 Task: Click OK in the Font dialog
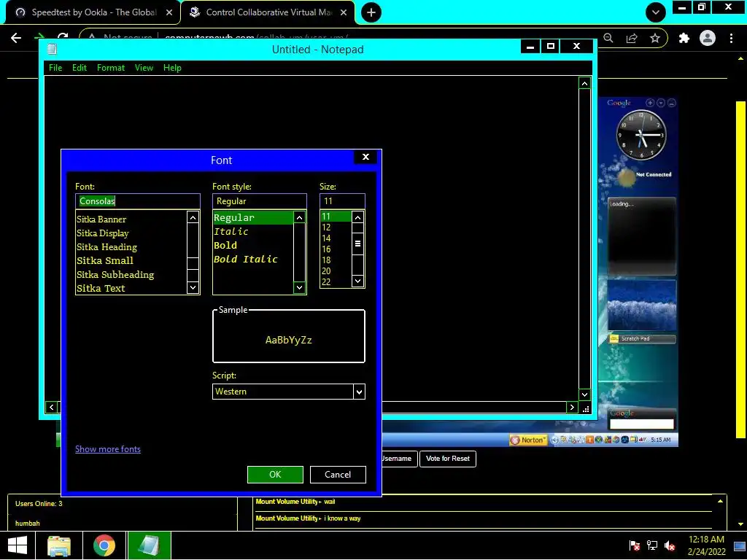[275, 474]
